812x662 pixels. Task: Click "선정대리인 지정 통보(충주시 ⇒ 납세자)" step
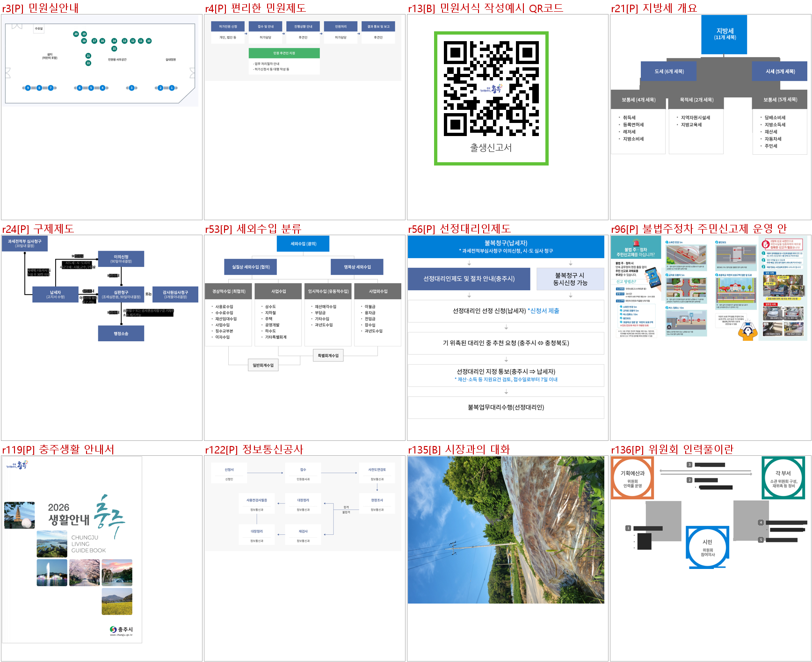pyautogui.click(x=506, y=375)
